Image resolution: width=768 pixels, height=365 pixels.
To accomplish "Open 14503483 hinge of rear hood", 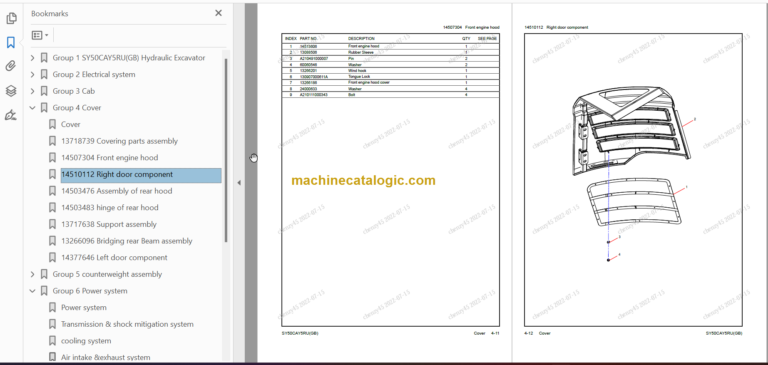I will pos(110,208).
